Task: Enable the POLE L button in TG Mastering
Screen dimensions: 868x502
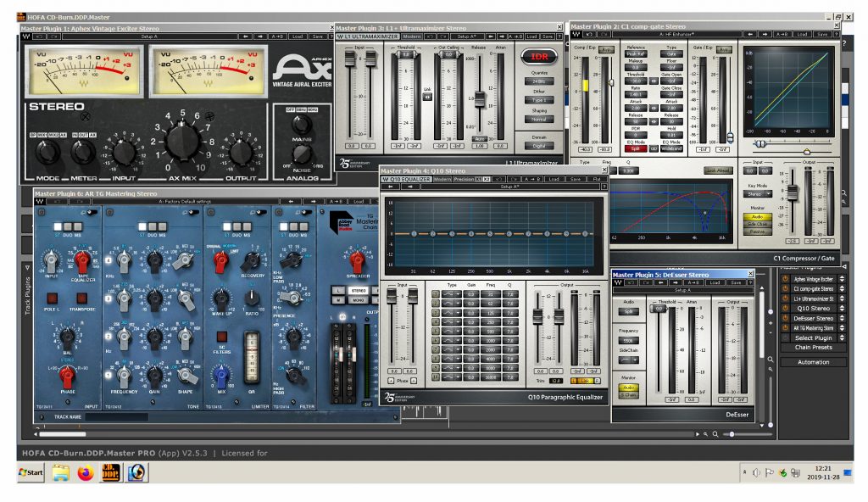Action: point(53,298)
